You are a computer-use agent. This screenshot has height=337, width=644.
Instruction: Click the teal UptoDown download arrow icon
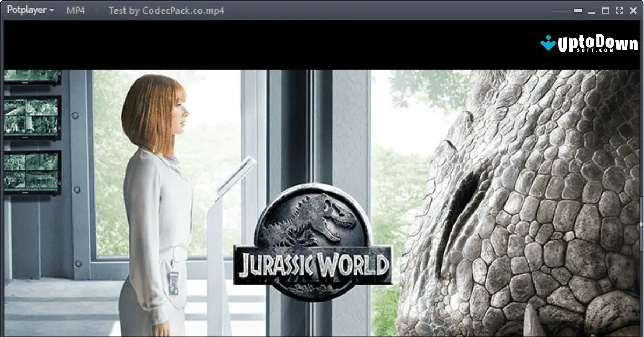(547, 43)
